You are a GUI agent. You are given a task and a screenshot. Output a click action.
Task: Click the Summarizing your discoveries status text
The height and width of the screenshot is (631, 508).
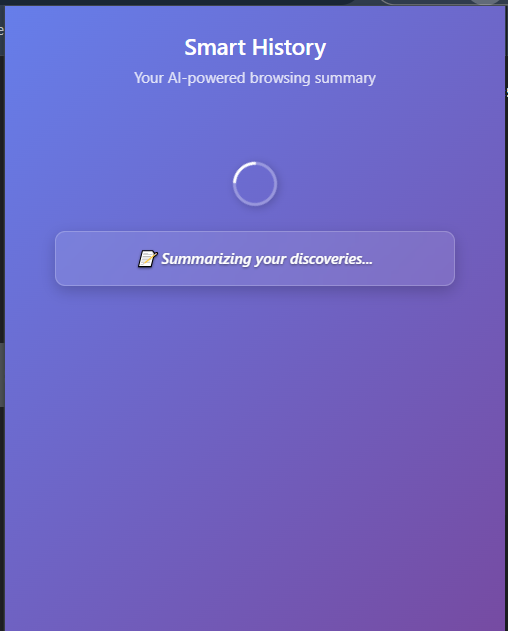[267, 259]
